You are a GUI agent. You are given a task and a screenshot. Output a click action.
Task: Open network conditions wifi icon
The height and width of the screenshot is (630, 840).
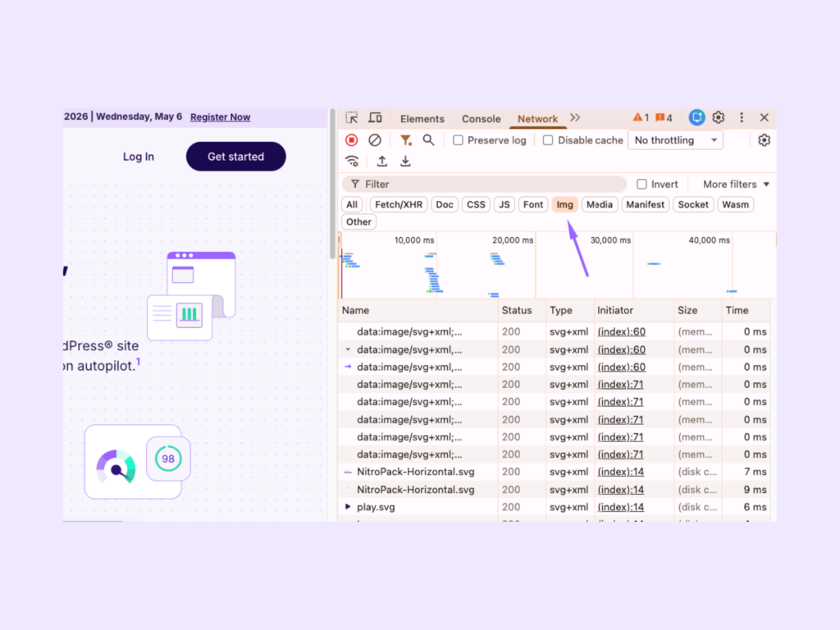coord(352,162)
